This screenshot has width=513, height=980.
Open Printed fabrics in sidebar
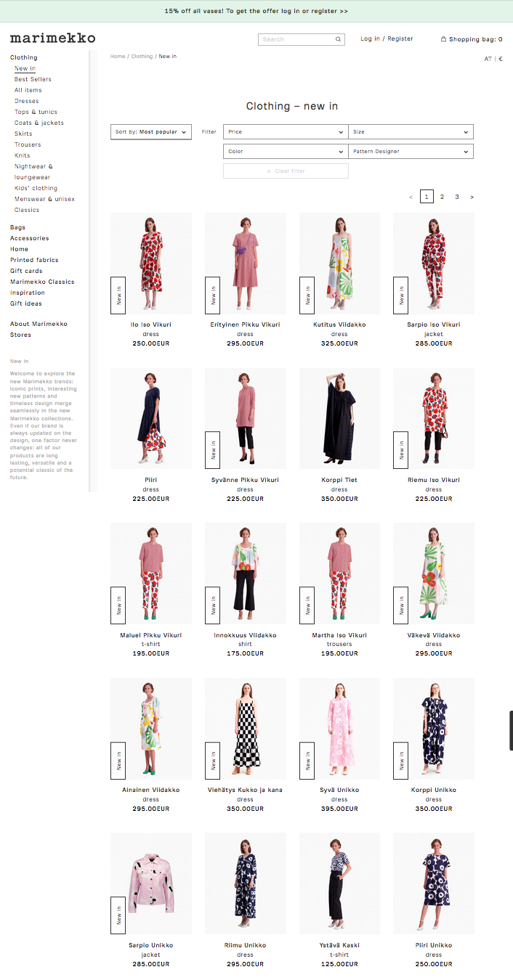click(34, 260)
